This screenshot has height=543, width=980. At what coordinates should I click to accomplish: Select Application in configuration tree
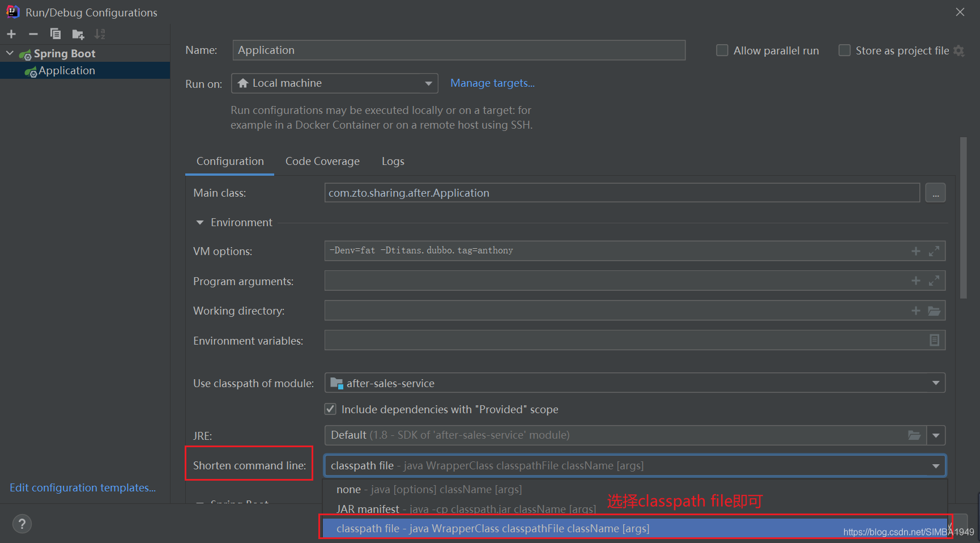click(85, 70)
